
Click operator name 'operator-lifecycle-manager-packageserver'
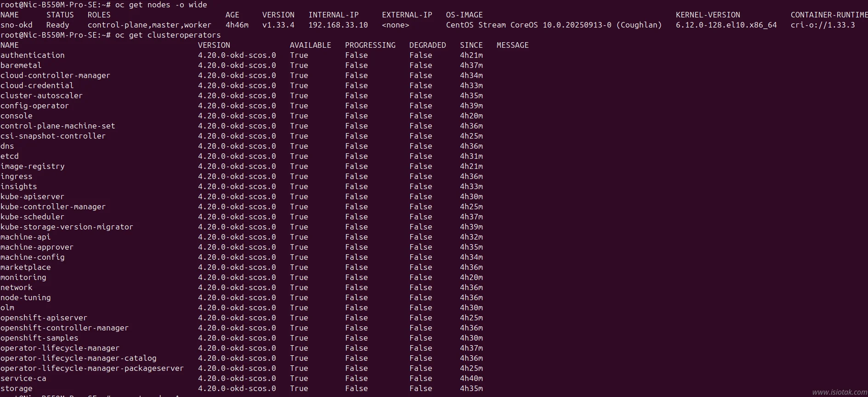pos(92,369)
